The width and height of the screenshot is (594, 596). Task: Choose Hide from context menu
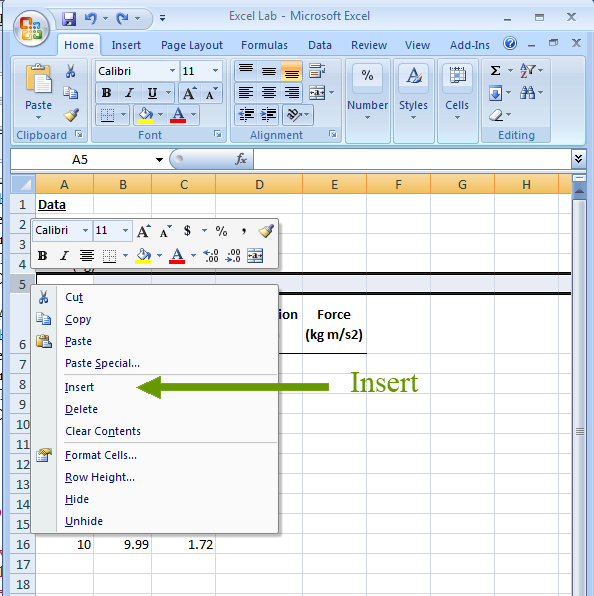tap(155, 499)
